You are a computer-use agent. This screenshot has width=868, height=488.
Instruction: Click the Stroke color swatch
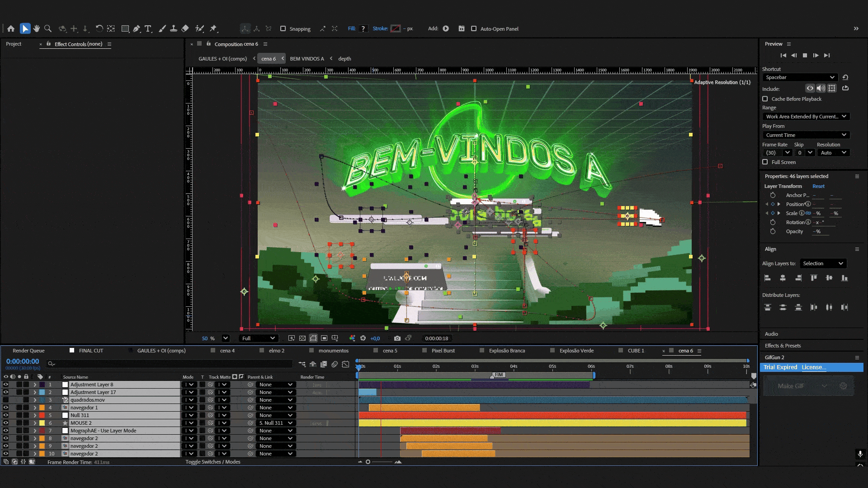pyautogui.click(x=395, y=28)
